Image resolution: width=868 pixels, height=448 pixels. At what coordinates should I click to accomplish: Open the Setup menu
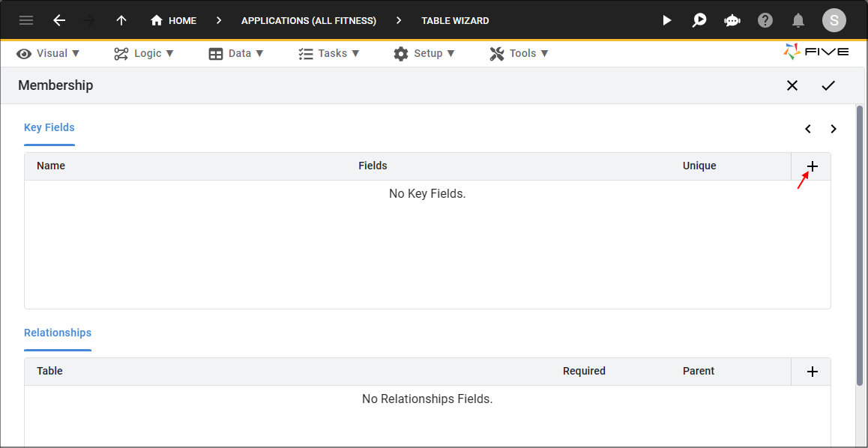[424, 54]
